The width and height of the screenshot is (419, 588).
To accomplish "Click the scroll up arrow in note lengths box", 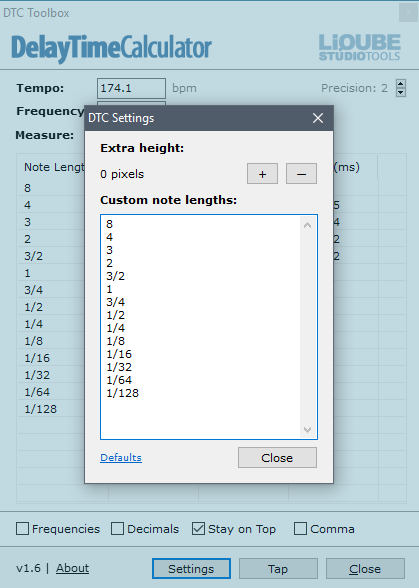I will click(x=308, y=225).
